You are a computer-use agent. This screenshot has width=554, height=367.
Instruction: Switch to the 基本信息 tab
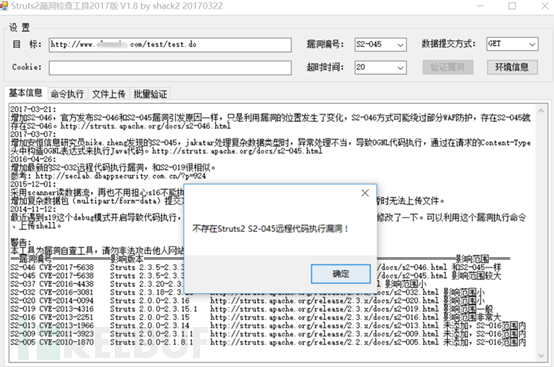25,93
